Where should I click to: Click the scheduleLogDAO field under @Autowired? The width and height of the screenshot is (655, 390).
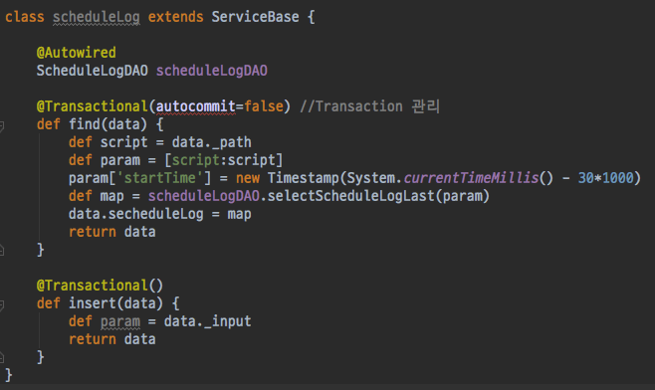[212, 71]
